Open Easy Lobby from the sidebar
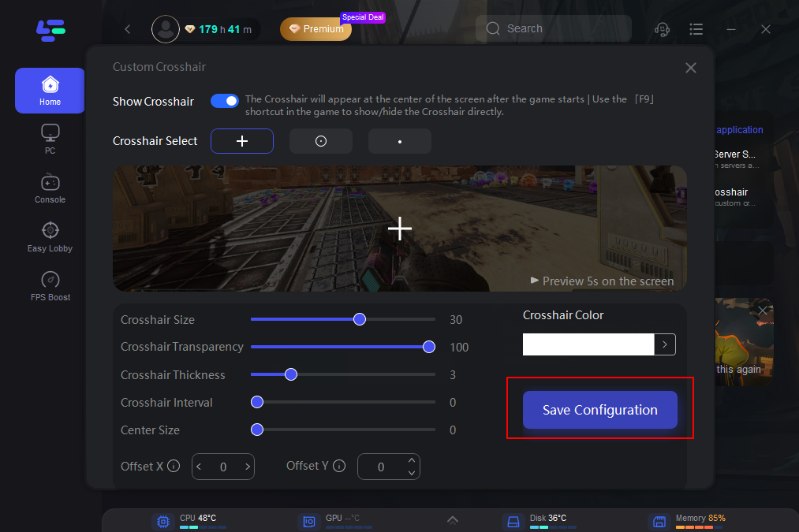Image resolution: width=799 pixels, height=532 pixels. (50, 236)
